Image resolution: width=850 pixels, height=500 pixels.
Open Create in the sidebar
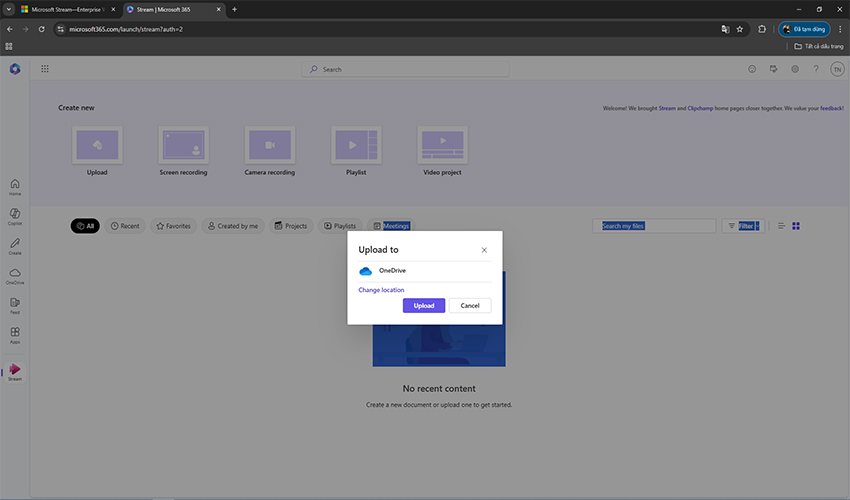tap(15, 246)
